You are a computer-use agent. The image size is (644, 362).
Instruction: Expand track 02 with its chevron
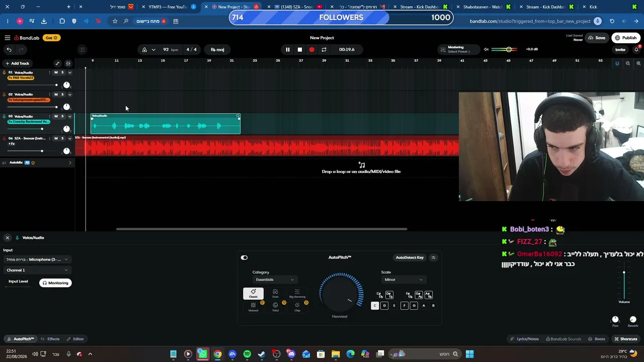[x=69, y=95]
